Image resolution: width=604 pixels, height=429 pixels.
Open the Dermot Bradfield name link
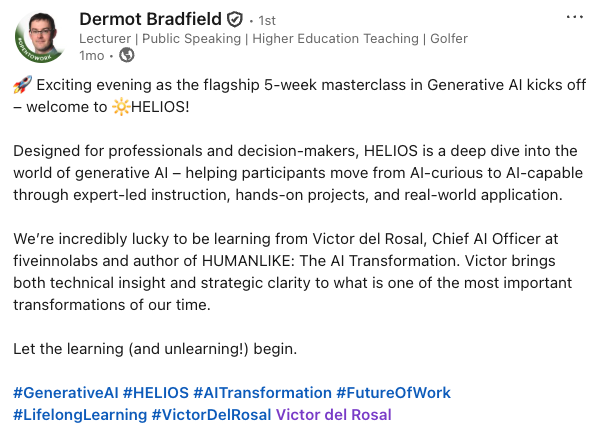coord(150,19)
